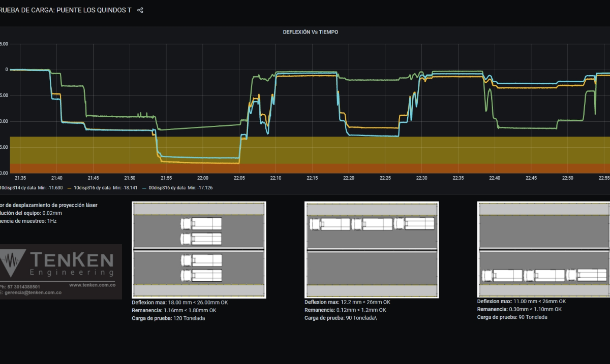
Task: Click the phone number 57 3014388501
Action: click(24, 287)
